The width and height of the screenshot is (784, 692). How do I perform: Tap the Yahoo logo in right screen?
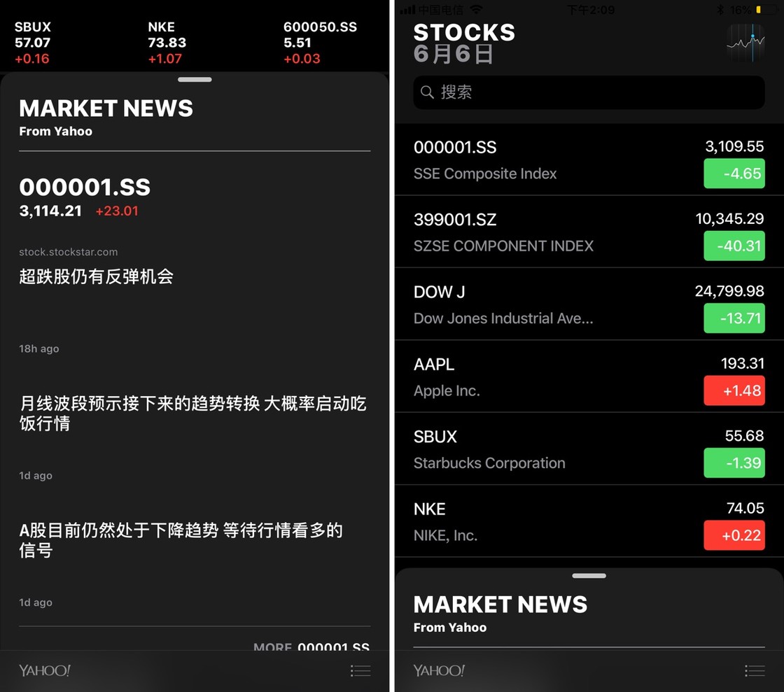coord(439,670)
